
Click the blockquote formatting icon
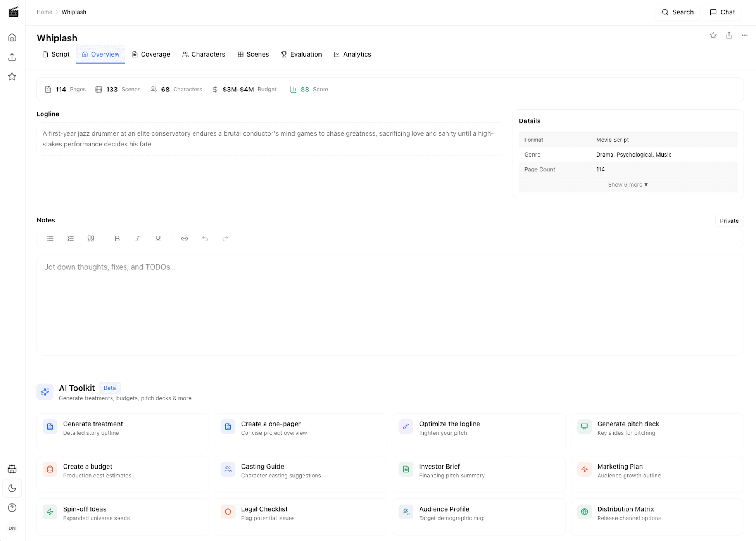tap(91, 239)
